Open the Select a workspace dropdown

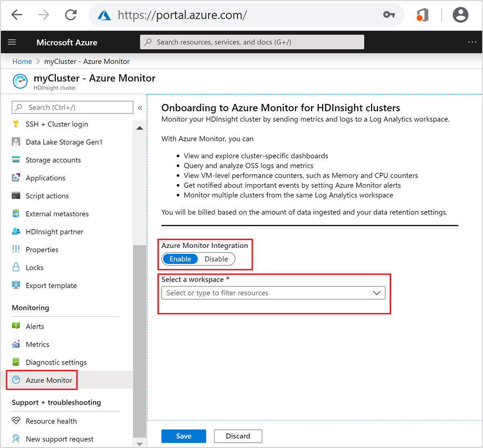point(273,293)
